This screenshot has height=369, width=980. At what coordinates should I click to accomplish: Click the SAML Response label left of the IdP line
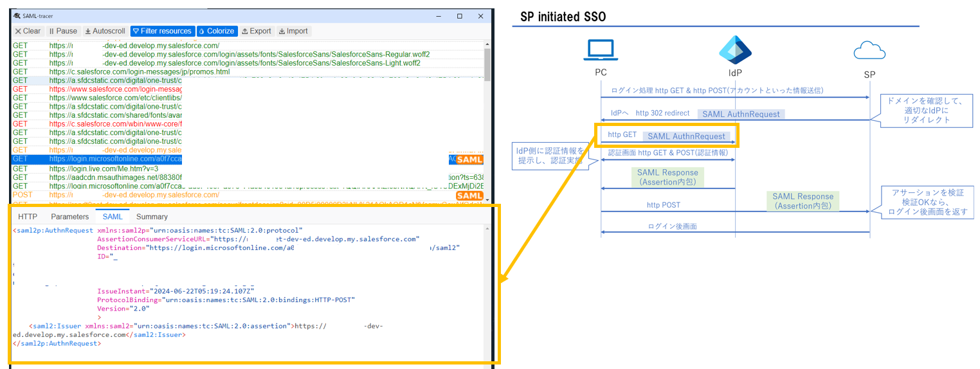[667, 177]
